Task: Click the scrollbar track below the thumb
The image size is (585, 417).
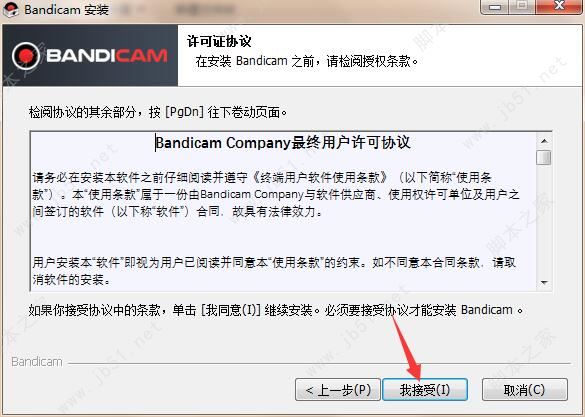Action: pyautogui.click(x=544, y=220)
